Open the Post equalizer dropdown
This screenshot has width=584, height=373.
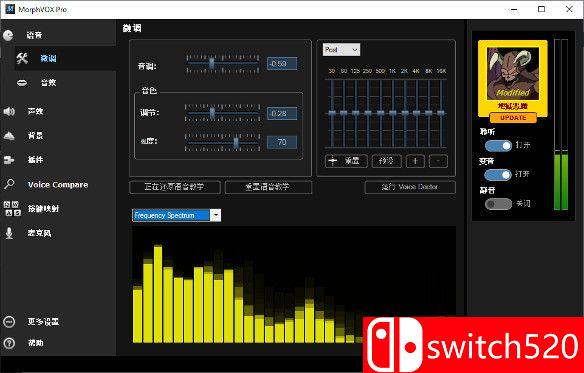[x=341, y=50]
